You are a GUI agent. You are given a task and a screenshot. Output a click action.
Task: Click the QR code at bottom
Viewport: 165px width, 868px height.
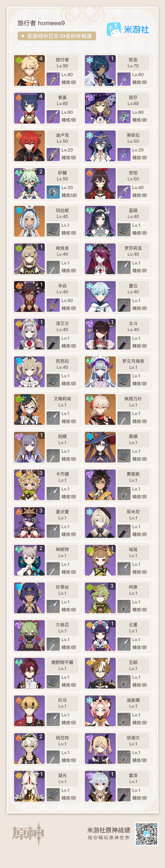tap(146, 834)
